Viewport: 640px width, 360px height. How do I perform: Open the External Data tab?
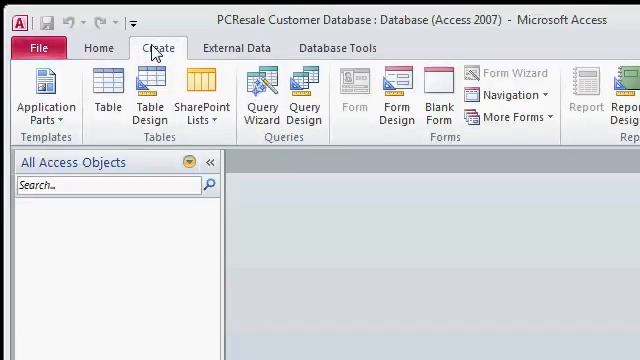click(x=237, y=48)
